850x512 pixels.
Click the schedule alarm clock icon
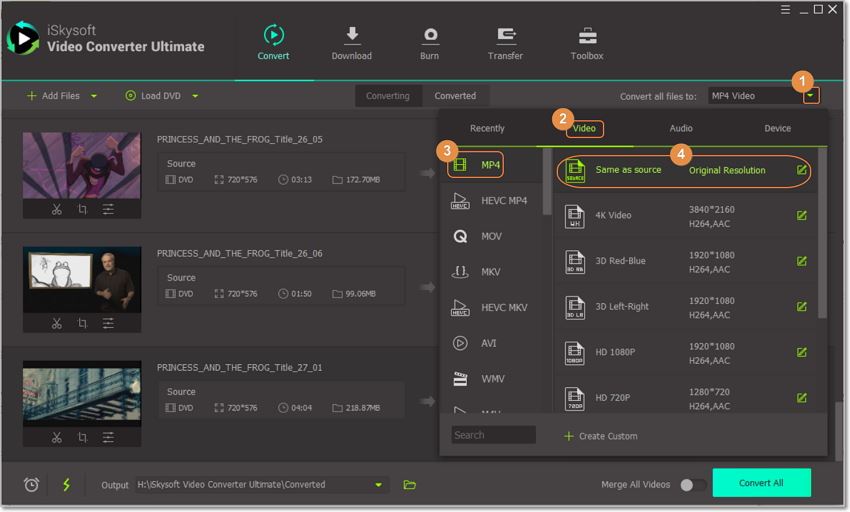32,485
